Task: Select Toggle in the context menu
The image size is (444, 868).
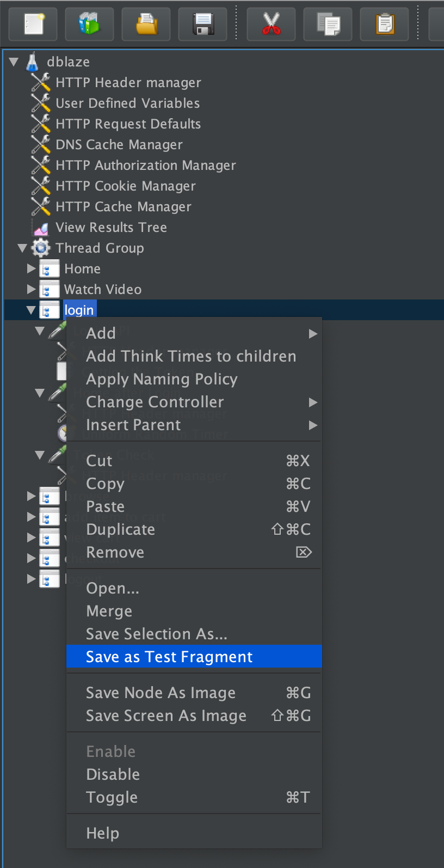Action: (x=194, y=797)
